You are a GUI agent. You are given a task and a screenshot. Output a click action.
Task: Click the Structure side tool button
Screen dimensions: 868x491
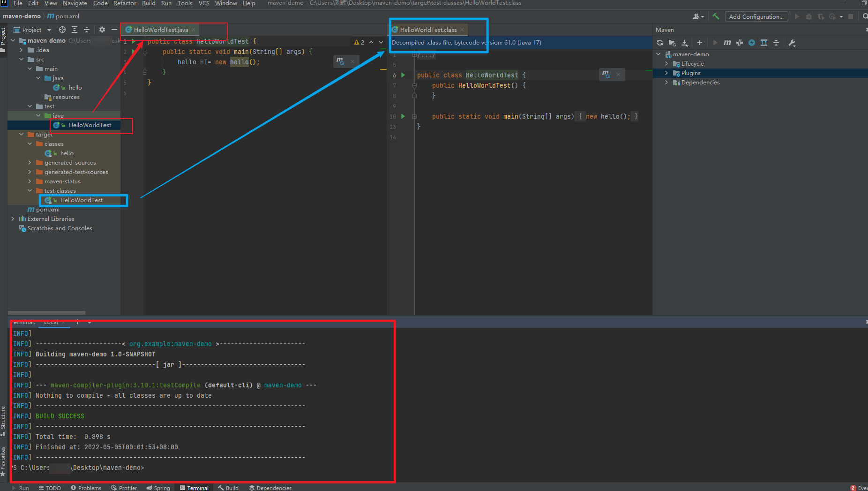[x=3, y=421]
